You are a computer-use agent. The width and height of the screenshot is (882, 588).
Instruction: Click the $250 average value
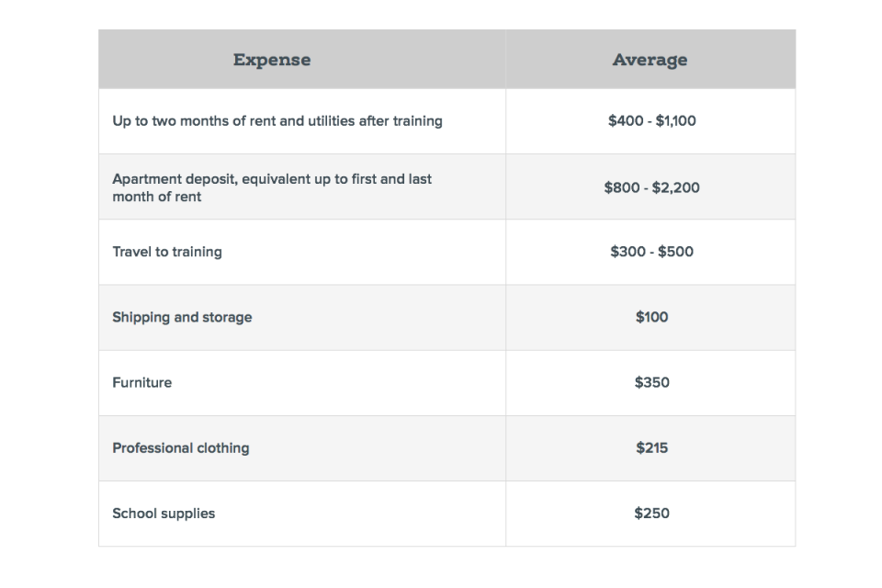click(651, 514)
